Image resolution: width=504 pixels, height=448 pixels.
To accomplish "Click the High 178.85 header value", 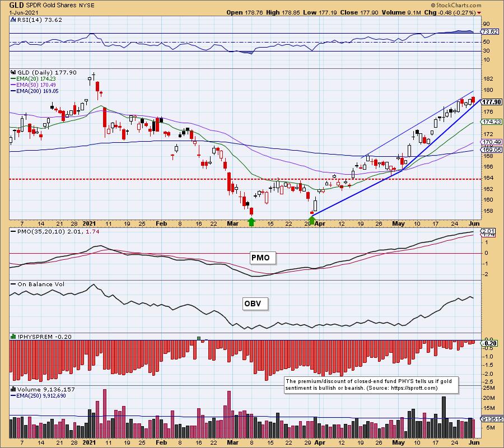I will pyautogui.click(x=283, y=12).
